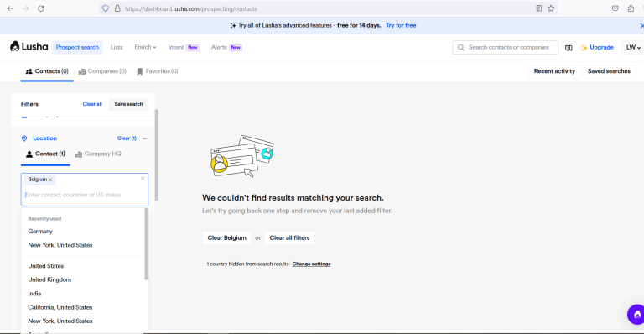The height and width of the screenshot is (334, 644).
Task: Click the filters panel scrollbar
Action: 157,155
